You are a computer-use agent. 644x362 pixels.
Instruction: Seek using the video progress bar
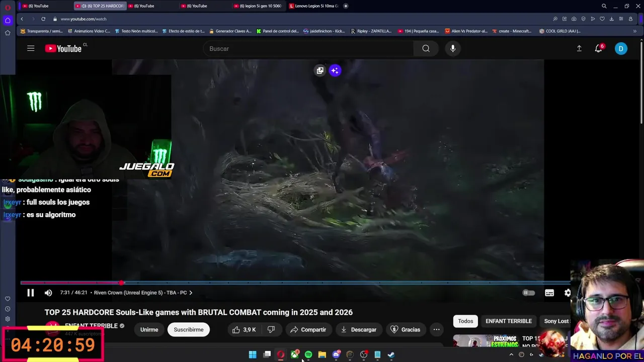[x=295, y=283]
